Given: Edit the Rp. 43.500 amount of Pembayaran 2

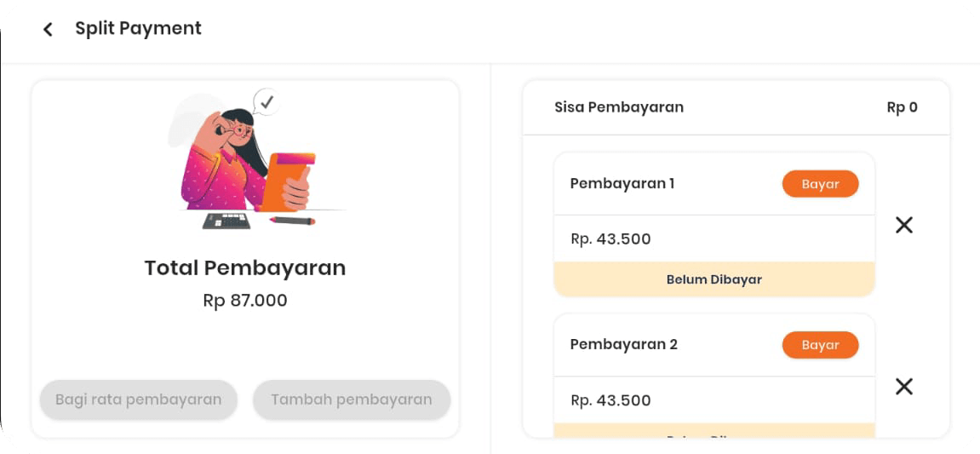Looking at the screenshot, I should [611, 400].
